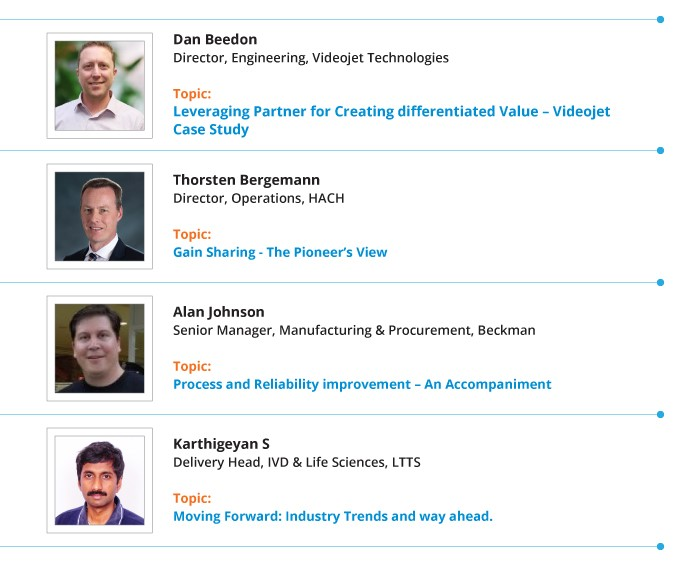The image size is (700, 564).
Task: Select the Alan Johnson name heading
Action: (218, 312)
